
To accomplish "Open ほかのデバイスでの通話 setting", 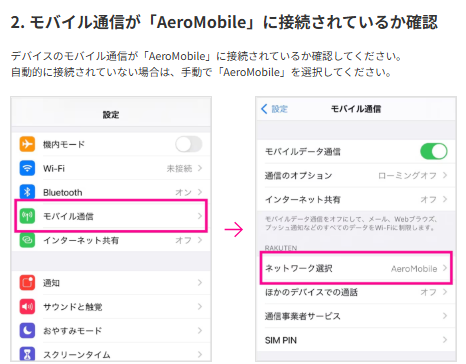I will [356, 292].
